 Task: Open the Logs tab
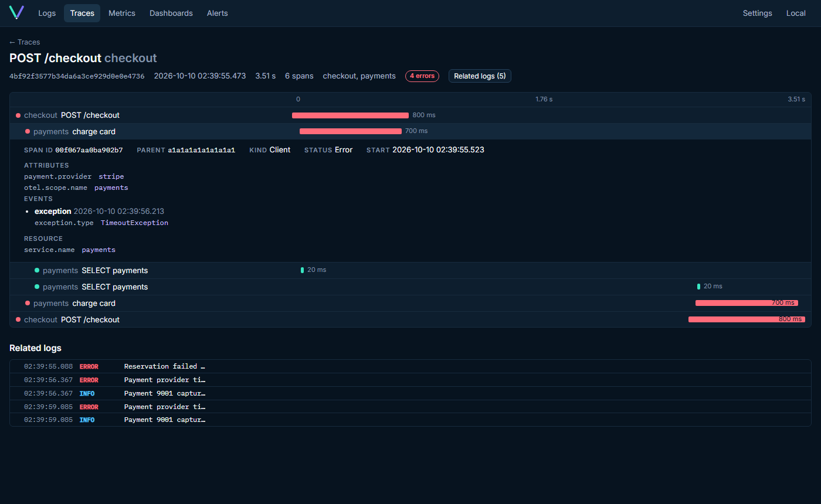click(47, 13)
